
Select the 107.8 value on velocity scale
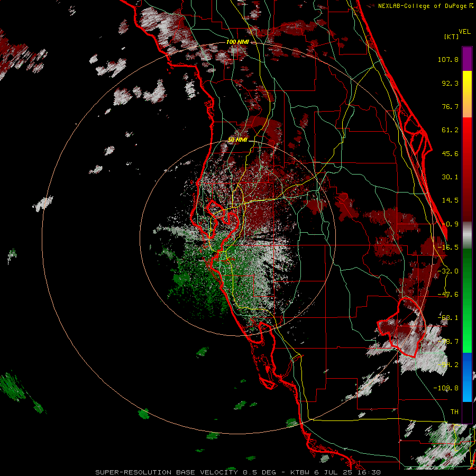point(448,59)
